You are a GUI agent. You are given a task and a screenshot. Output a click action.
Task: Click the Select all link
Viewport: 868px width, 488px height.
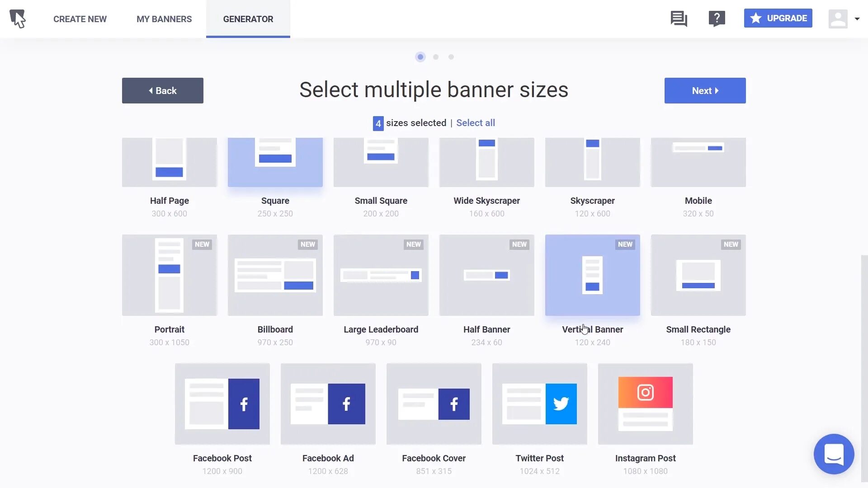(475, 123)
